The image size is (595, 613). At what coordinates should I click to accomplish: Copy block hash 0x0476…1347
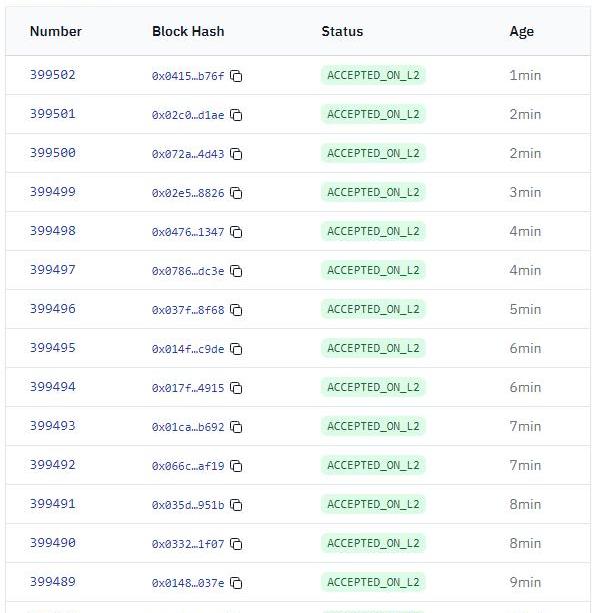(236, 232)
